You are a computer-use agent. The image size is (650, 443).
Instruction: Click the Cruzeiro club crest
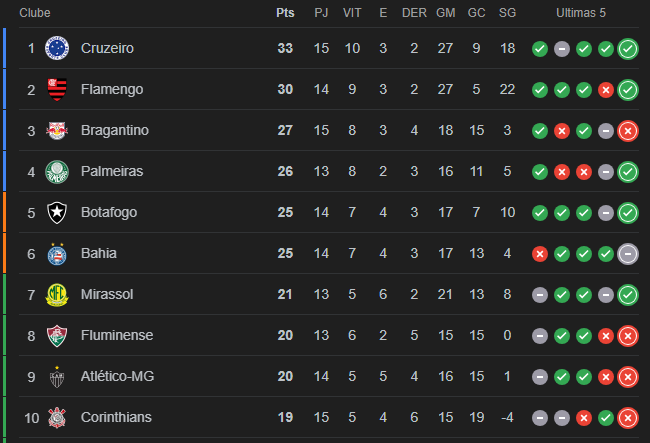click(x=57, y=48)
